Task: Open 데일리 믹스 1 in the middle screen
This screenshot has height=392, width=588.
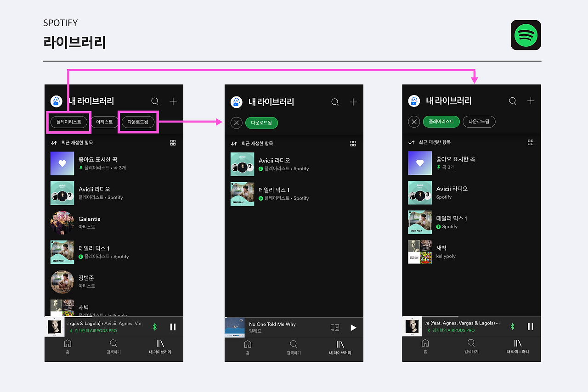Action: [x=294, y=194]
